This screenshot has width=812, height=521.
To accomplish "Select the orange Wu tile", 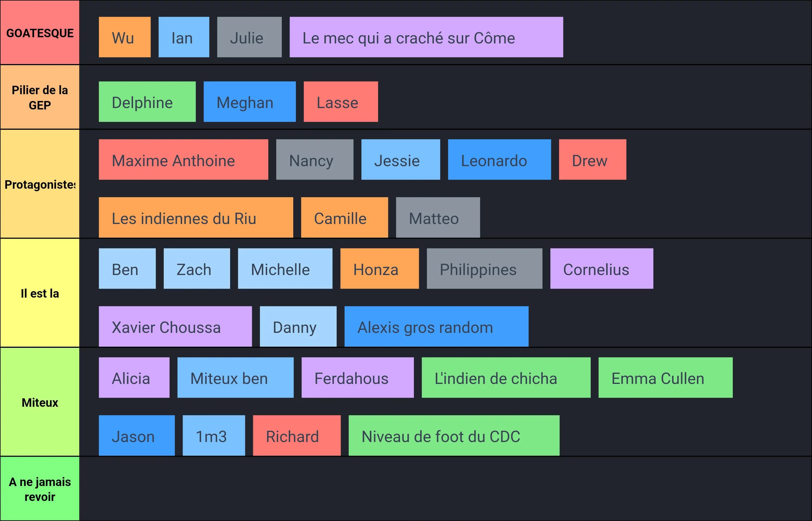I will [x=125, y=37].
